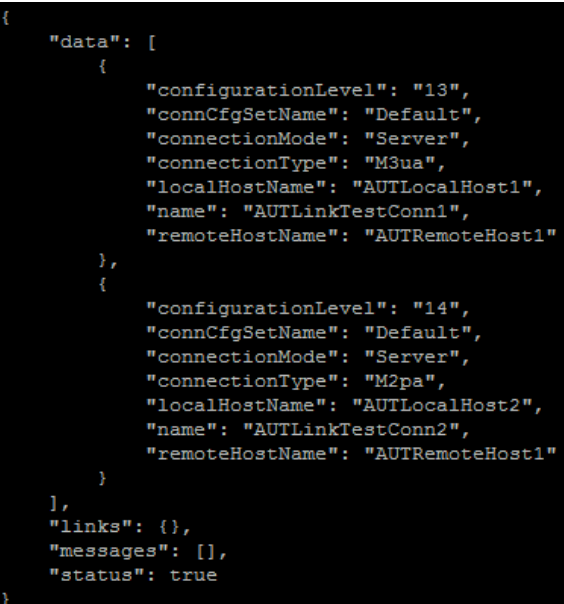Click the name value "AUTLinkTestConn2"
564x604 pixels.
pyautogui.click(x=351, y=430)
